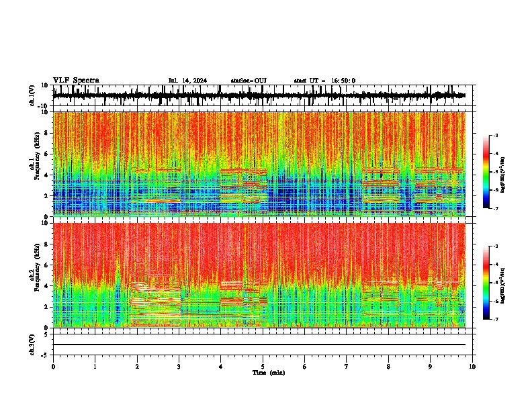532x411 pixels.
Task: Click the VLF Spectra plot title
Action: (x=76, y=81)
